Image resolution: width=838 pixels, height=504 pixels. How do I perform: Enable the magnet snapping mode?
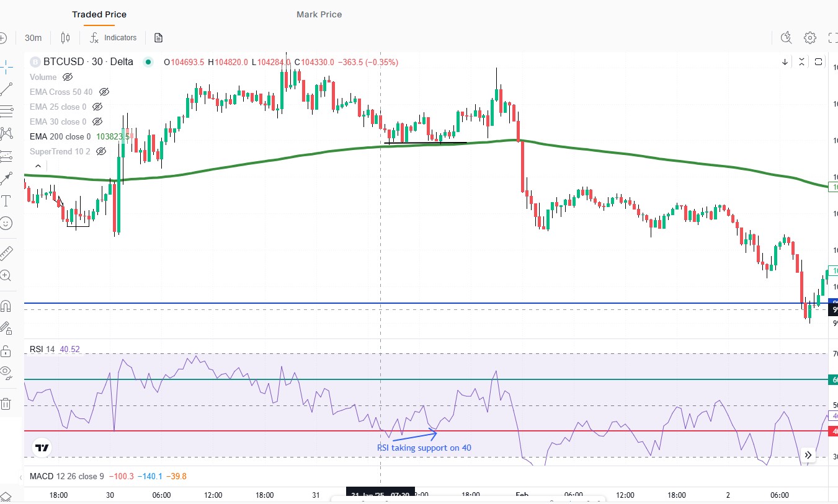7,305
